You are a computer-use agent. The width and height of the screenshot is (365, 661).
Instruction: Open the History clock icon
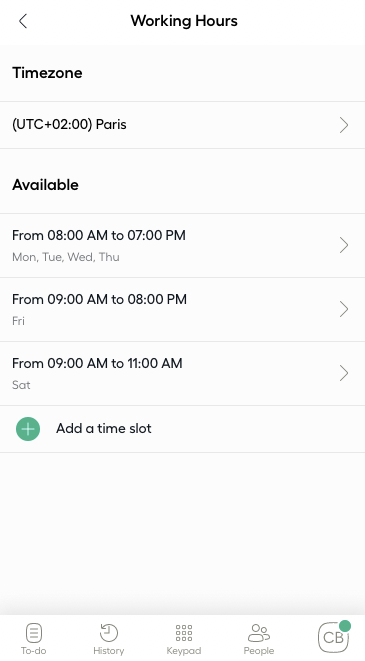[x=109, y=633]
